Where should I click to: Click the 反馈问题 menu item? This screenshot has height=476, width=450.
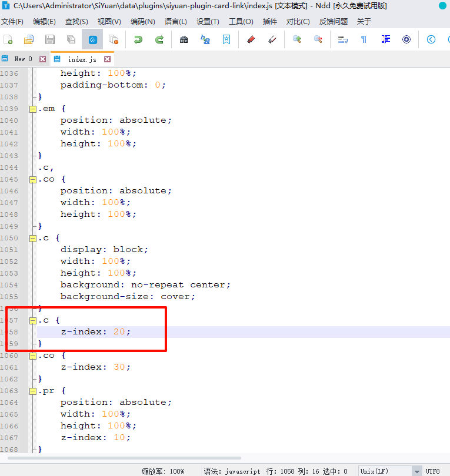click(x=334, y=22)
